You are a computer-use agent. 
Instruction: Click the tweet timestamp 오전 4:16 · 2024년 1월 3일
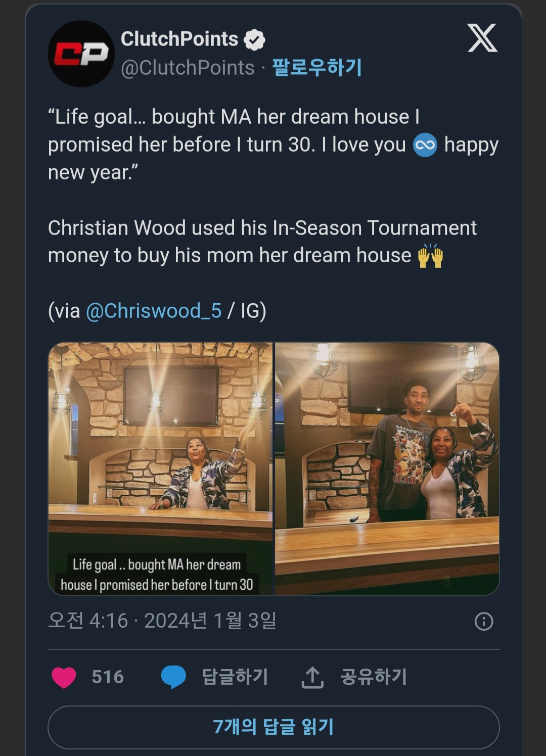(162, 621)
